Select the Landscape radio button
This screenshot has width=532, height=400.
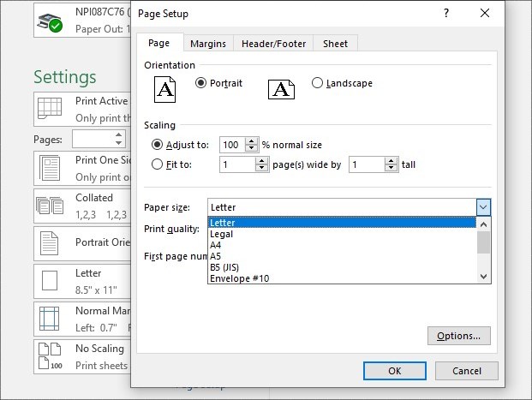pos(318,83)
